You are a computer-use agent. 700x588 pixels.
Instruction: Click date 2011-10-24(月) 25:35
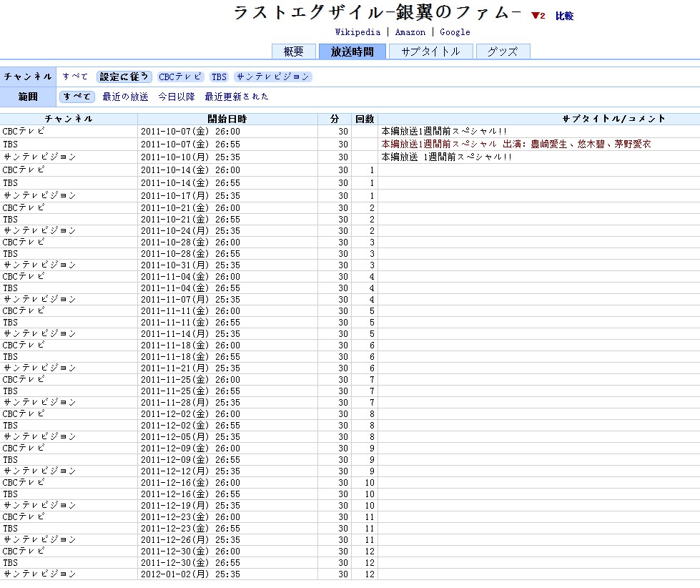(191, 231)
